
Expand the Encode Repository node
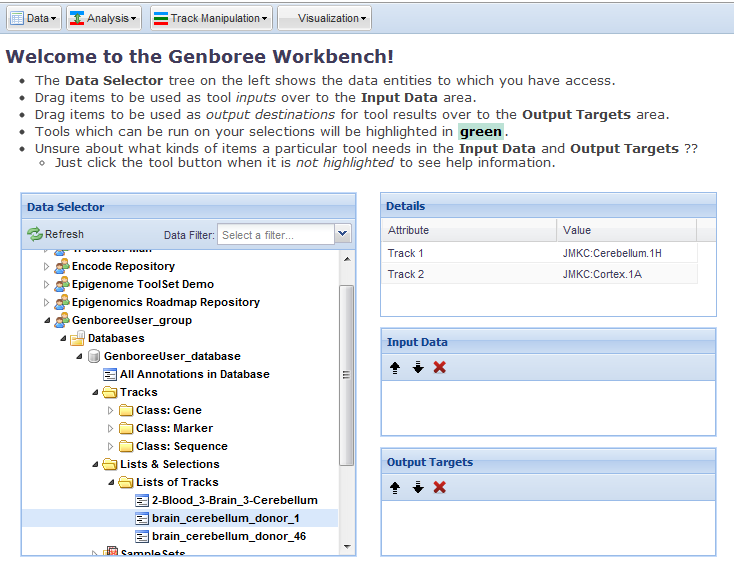pyautogui.click(x=46, y=267)
